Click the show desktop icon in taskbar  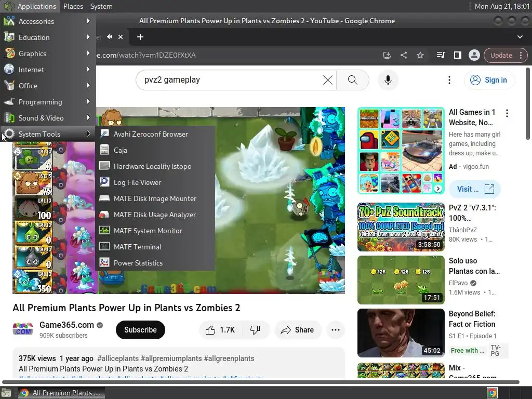(6, 393)
